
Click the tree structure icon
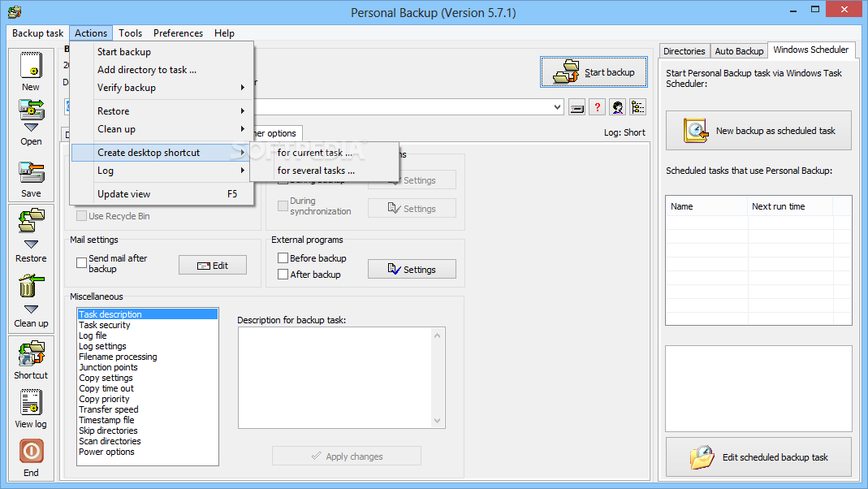637,107
